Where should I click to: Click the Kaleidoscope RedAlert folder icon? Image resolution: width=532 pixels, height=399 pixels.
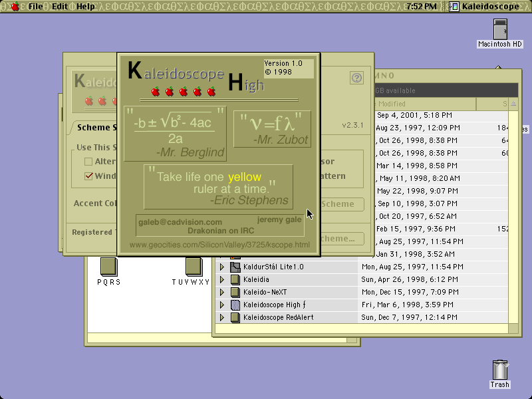(x=235, y=317)
